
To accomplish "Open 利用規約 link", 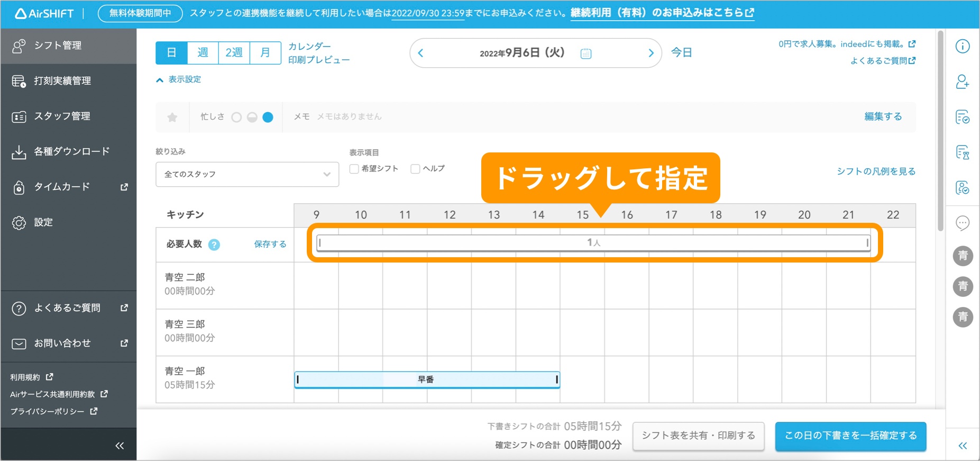I will [x=32, y=377].
